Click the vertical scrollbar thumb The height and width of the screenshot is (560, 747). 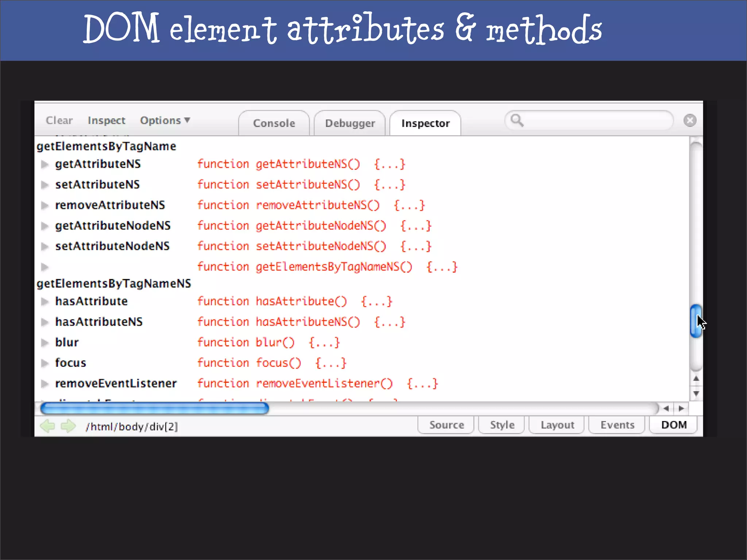point(696,321)
